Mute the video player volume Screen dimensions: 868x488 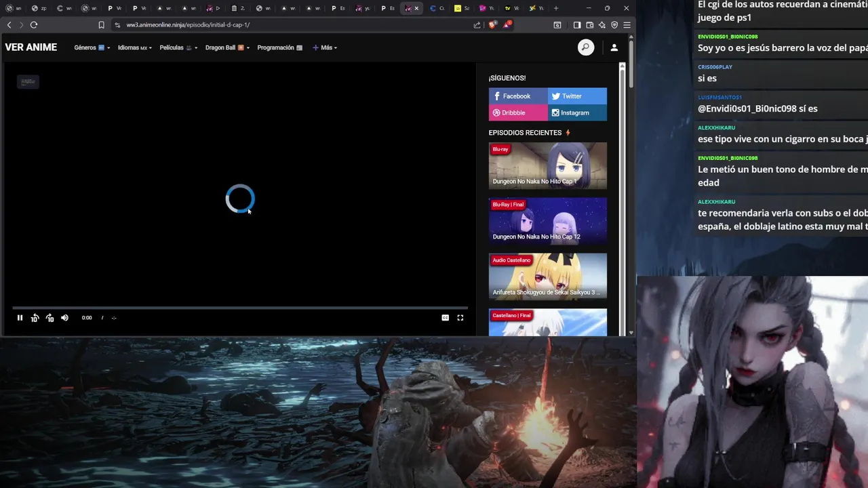click(x=64, y=318)
